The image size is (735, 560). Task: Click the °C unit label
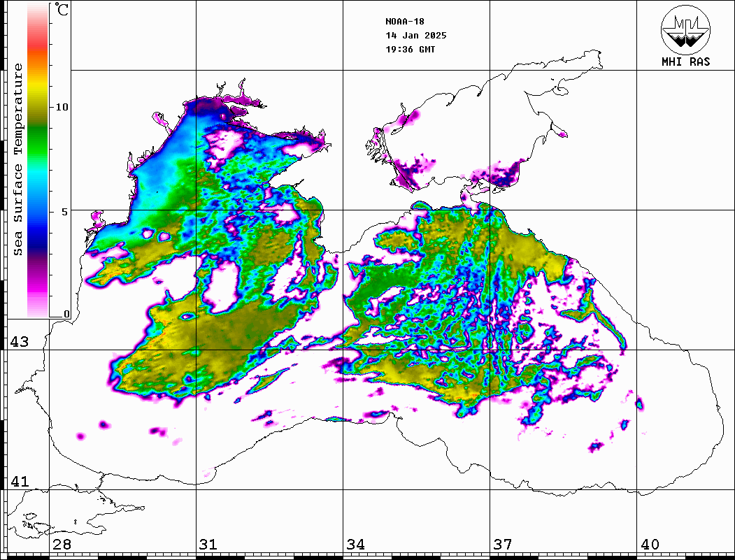pyautogui.click(x=62, y=9)
